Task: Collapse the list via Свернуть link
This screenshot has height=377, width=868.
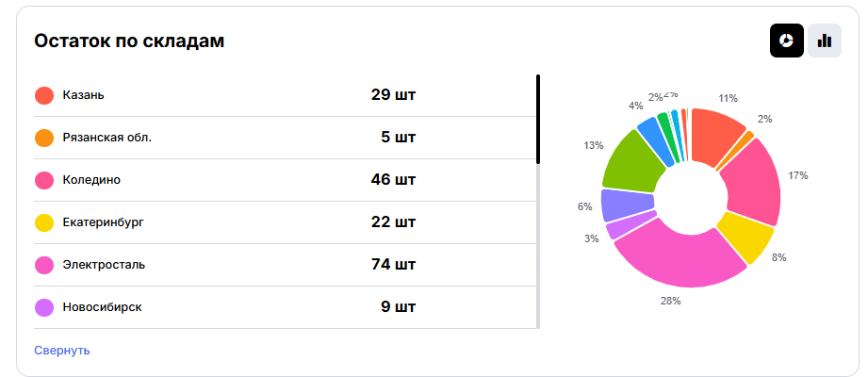Action: tap(62, 351)
